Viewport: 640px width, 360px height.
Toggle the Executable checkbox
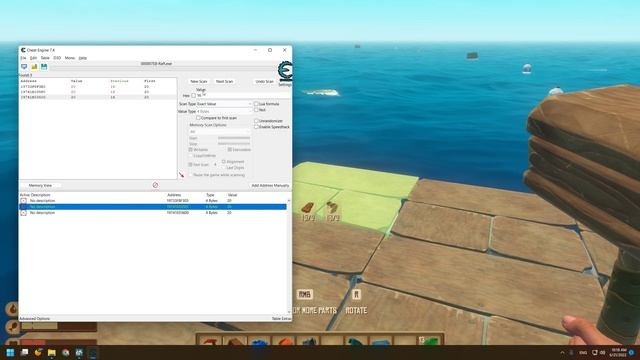(x=230, y=150)
